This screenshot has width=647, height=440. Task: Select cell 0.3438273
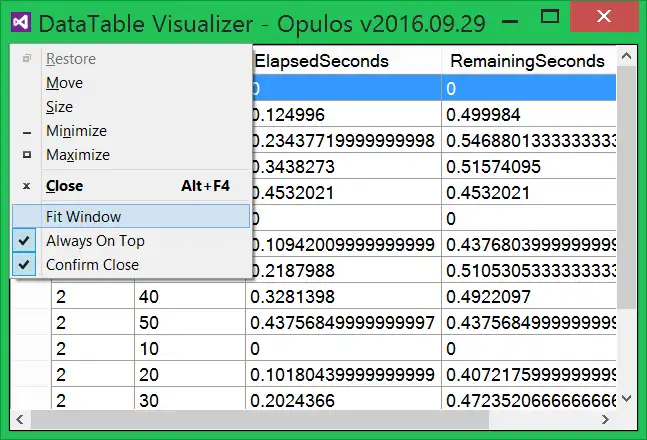pos(346,166)
